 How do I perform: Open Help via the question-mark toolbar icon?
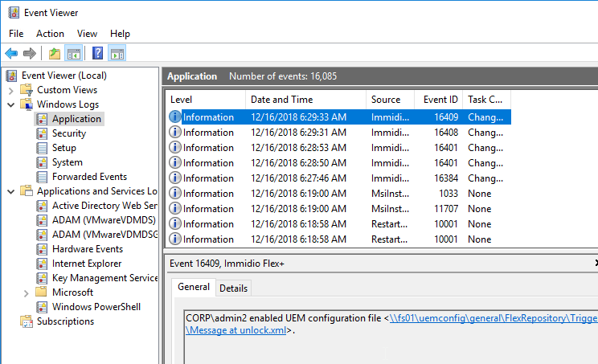97,53
